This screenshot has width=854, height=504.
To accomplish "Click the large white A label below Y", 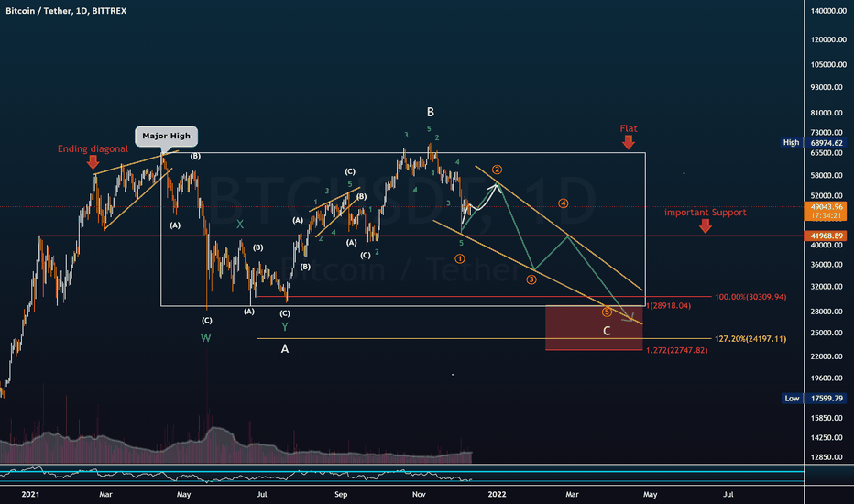I will click(x=284, y=349).
